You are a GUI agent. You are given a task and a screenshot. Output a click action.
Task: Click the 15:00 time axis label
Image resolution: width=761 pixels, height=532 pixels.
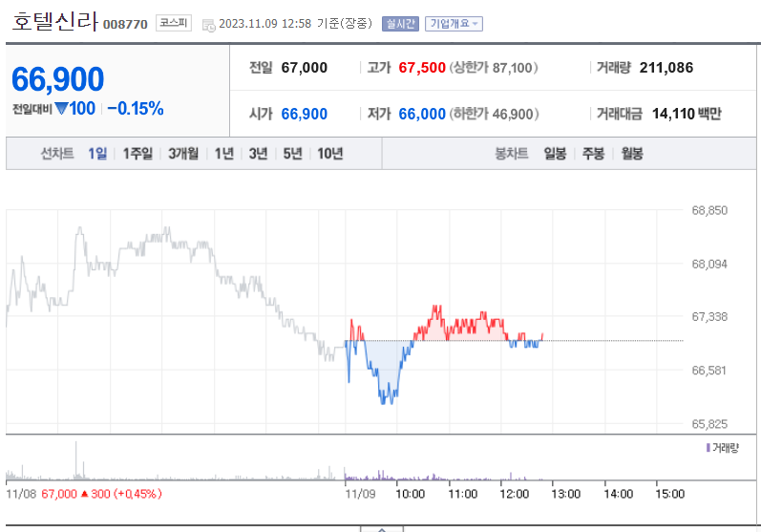click(669, 494)
